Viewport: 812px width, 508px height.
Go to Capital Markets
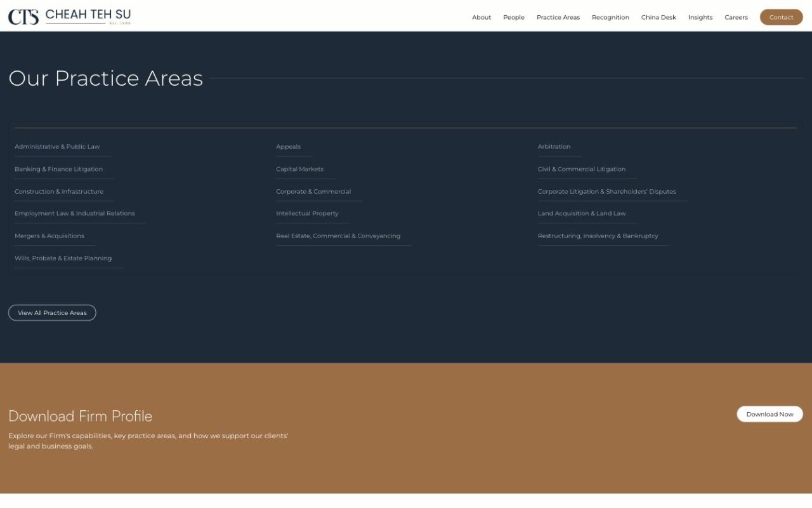tap(299, 169)
